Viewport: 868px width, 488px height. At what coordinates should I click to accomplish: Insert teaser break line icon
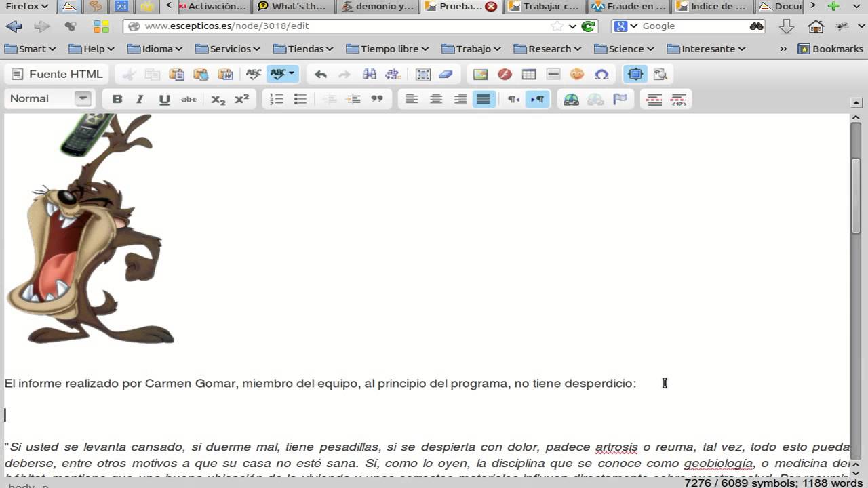click(654, 99)
